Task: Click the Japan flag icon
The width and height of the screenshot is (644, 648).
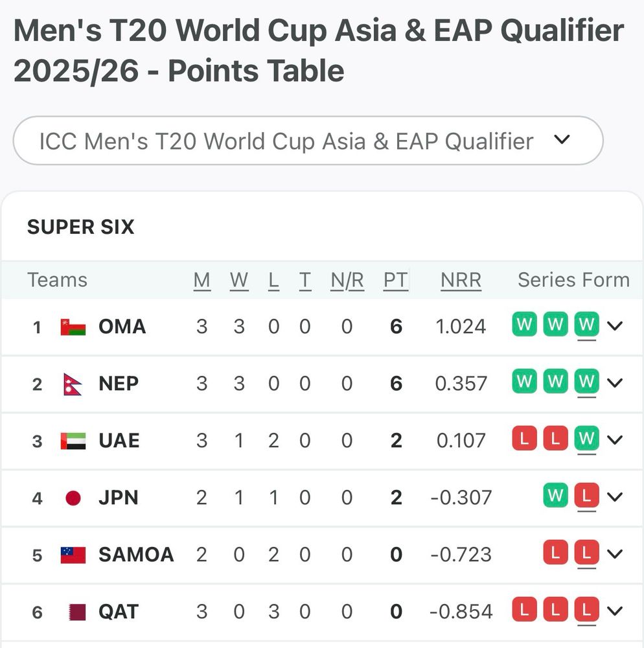Action: click(x=73, y=498)
